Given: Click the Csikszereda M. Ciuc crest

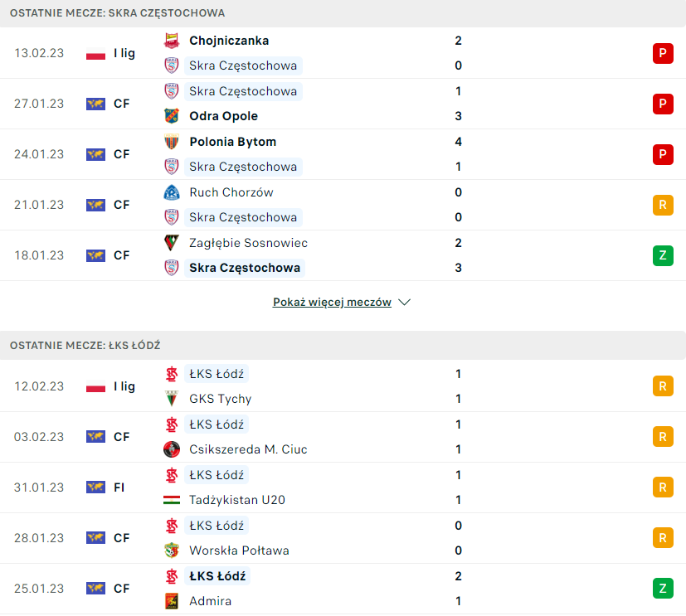Looking at the screenshot, I should pyautogui.click(x=172, y=449).
